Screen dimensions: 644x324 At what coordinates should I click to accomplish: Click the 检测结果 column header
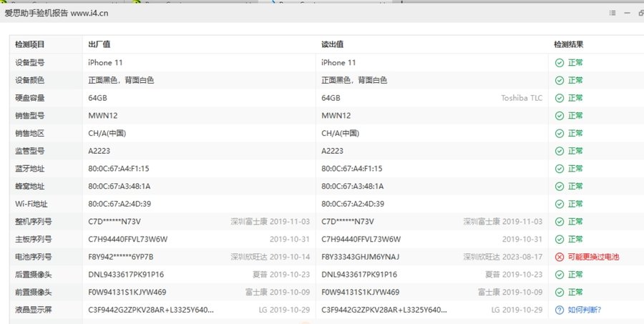point(569,44)
